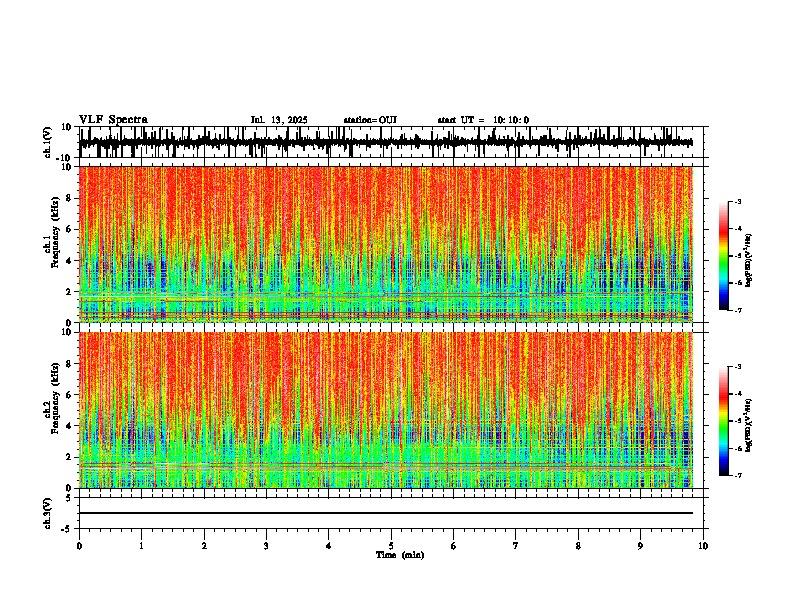Click the flat ch.3 voltage trace line

click(x=386, y=513)
